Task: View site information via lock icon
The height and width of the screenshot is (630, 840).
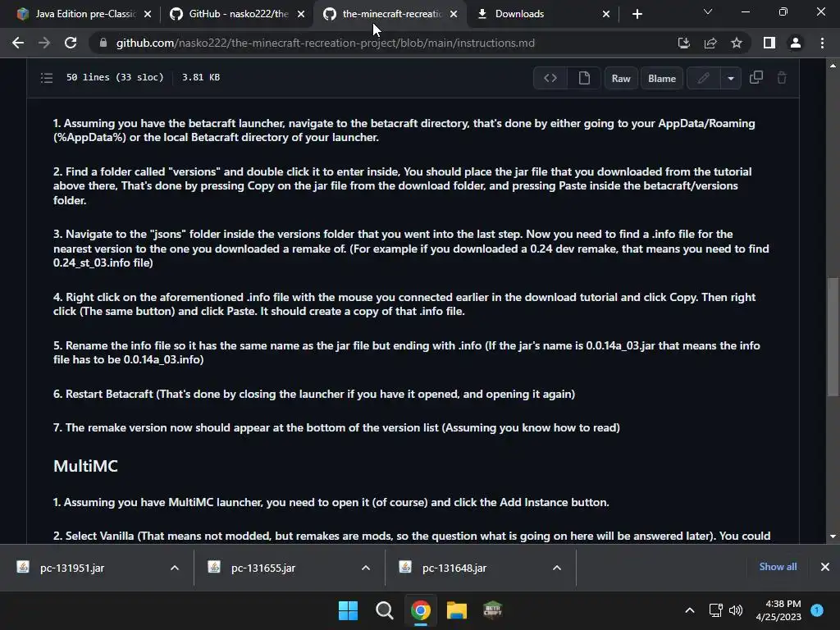Action: coord(103,43)
